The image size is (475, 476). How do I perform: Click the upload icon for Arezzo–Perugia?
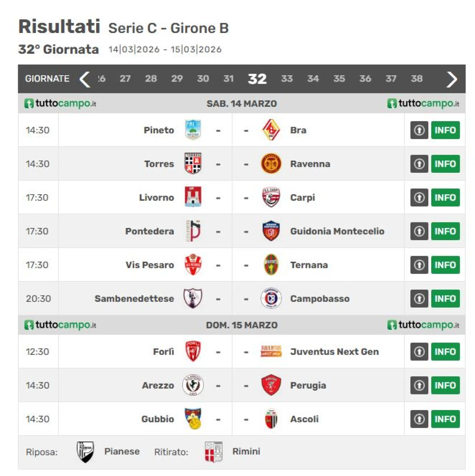point(419,385)
